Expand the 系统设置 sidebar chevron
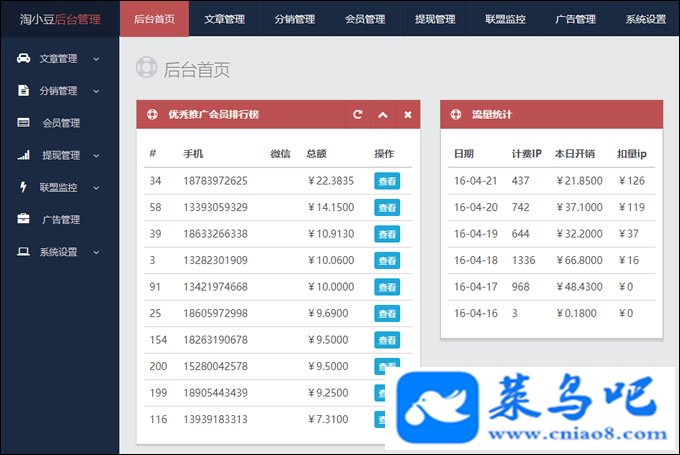680x455 pixels. pos(96,252)
